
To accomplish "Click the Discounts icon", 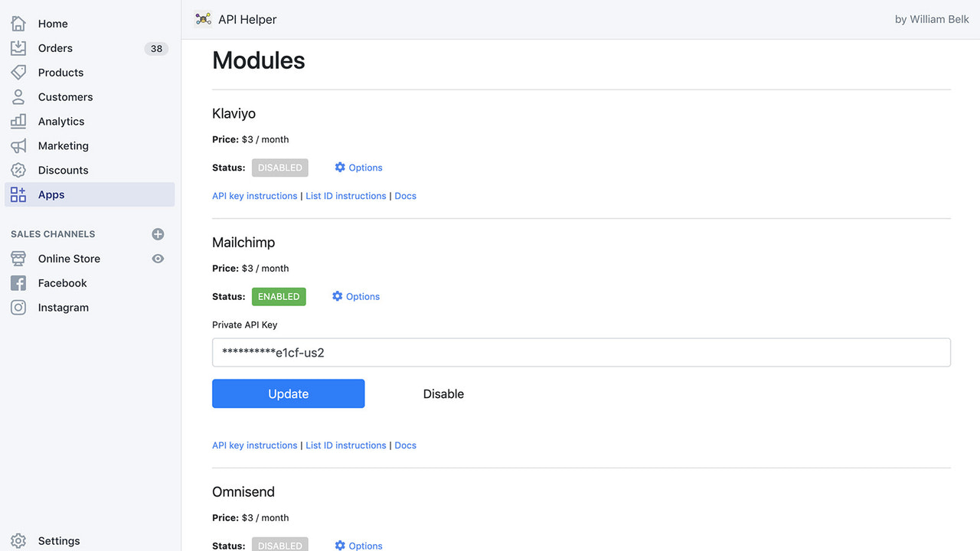I will point(18,170).
